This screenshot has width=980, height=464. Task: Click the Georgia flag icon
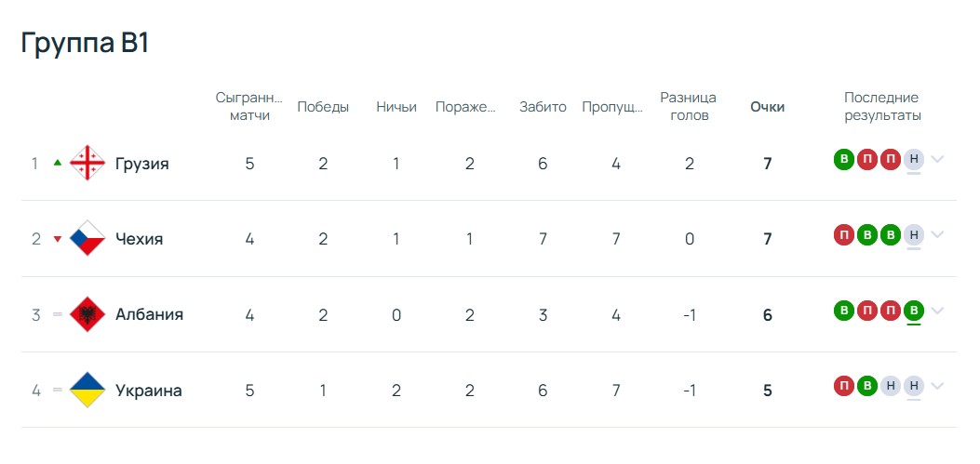click(x=87, y=163)
